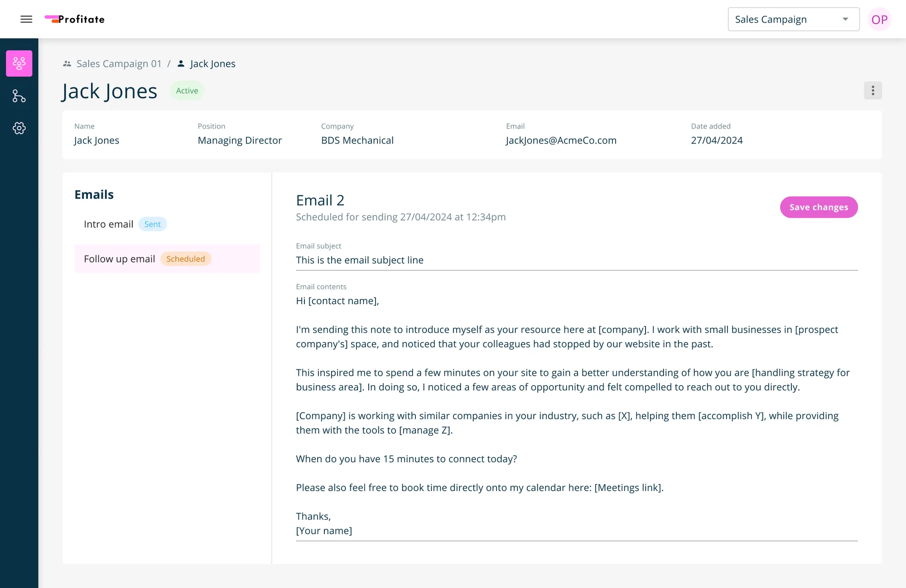Open the OP user avatar menu

click(x=879, y=19)
